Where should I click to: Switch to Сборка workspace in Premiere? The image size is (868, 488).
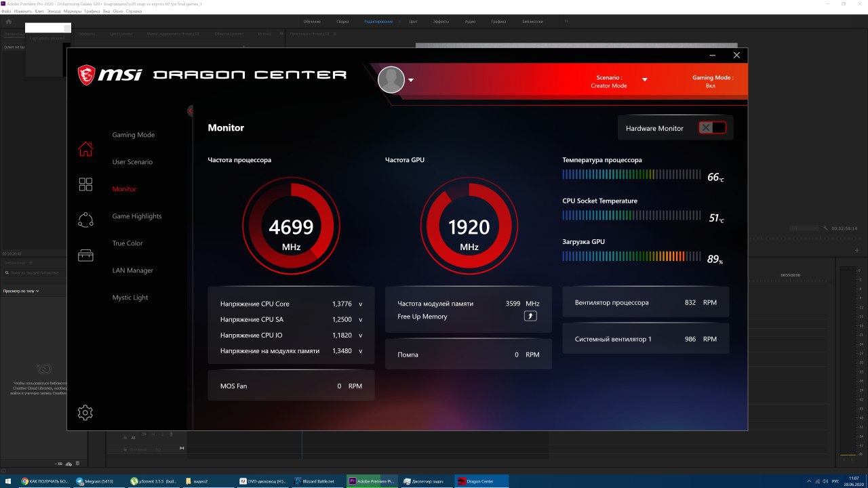(x=342, y=22)
